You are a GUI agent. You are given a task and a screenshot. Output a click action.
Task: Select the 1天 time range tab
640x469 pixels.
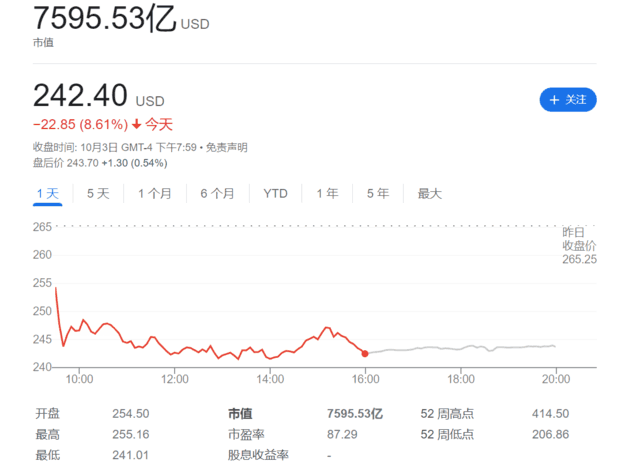click(48, 193)
